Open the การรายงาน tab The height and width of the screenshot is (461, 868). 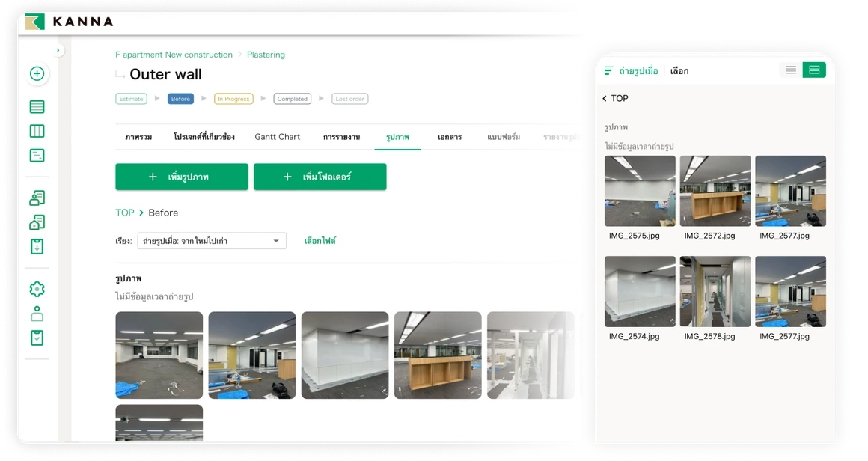[341, 137]
